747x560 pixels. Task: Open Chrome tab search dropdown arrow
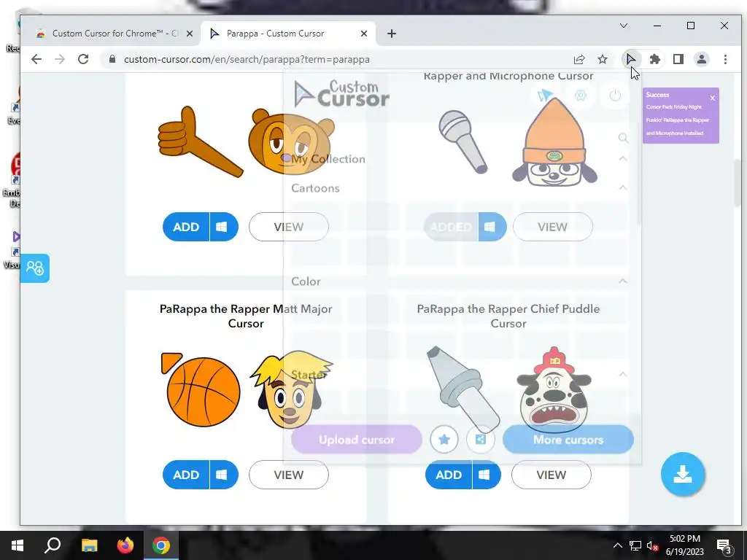pos(624,26)
